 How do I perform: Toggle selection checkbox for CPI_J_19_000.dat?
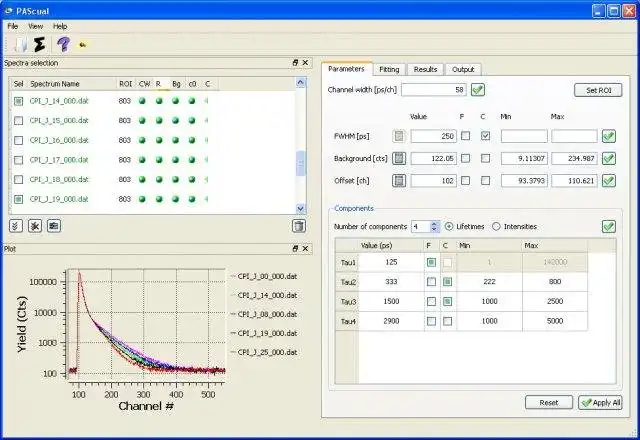[x=18, y=199]
